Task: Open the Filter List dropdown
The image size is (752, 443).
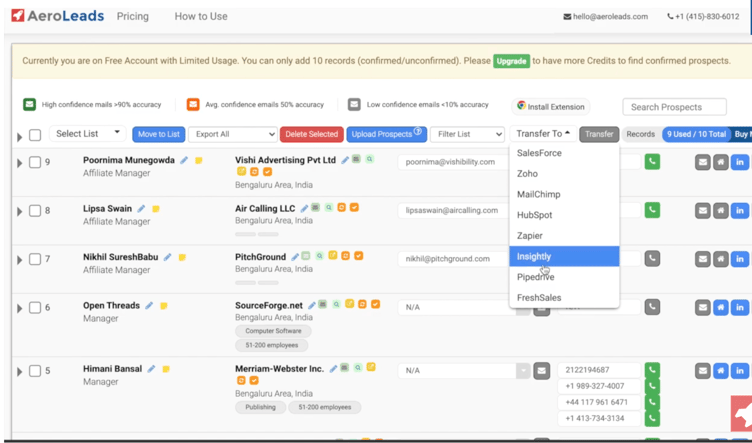Action: click(467, 134)
